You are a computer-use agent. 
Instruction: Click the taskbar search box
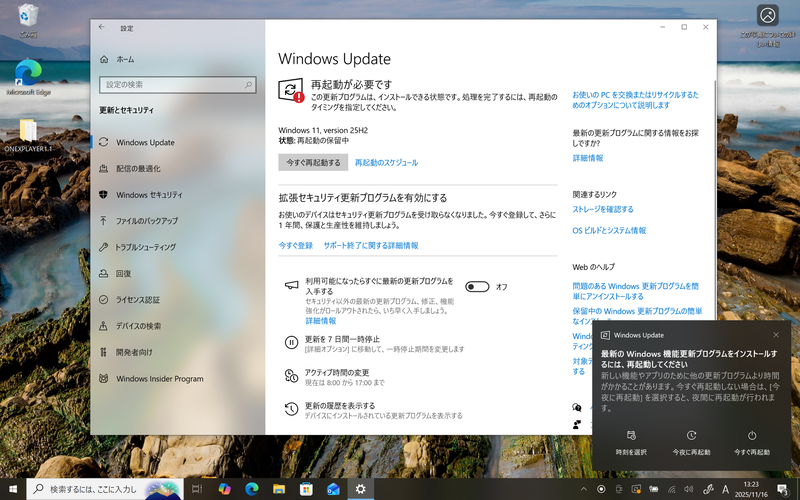(x=105, y=489)
